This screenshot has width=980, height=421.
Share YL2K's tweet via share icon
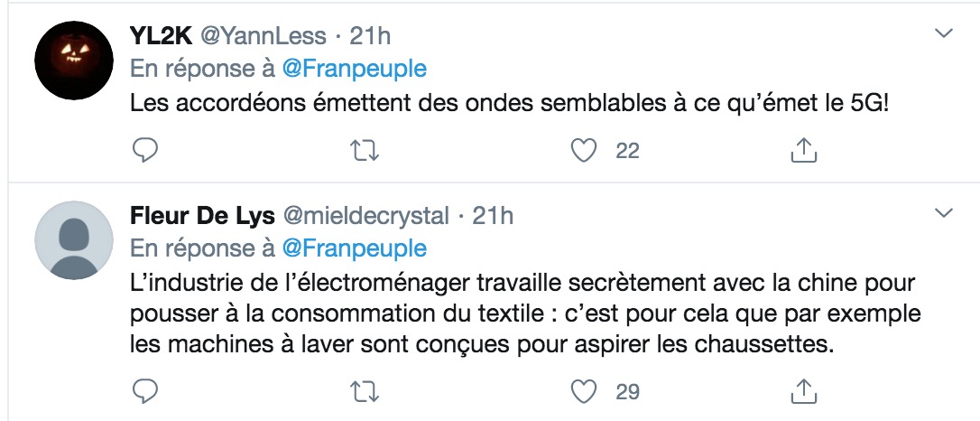pyautogui.click(x=804, y=151)
